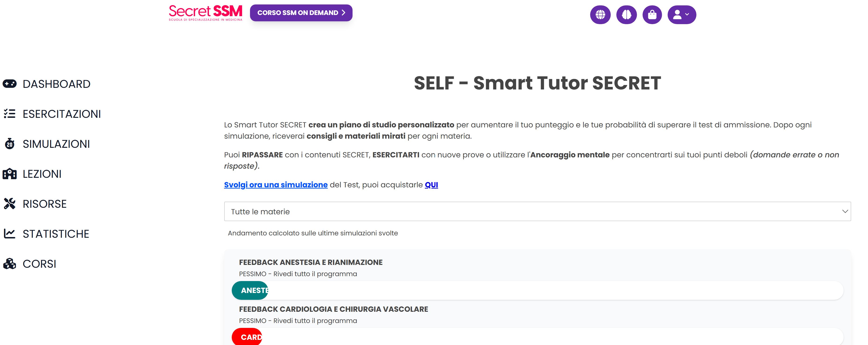Click the Simulazioni stopwatch icon
868x345 pixels.
coord(9,144)
